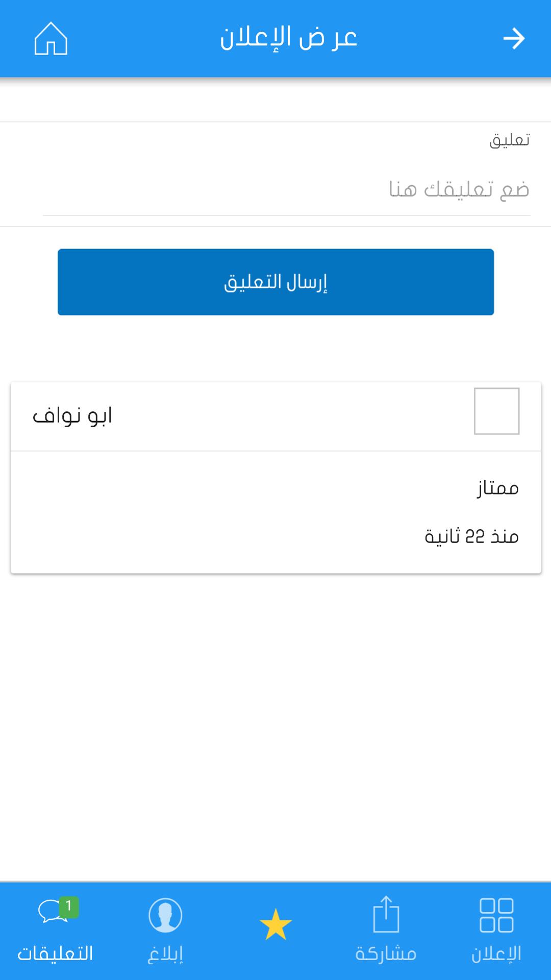Tap the four-squares ad grid icon
This screenshot has height=980, width=551.
tap(496, 915)
